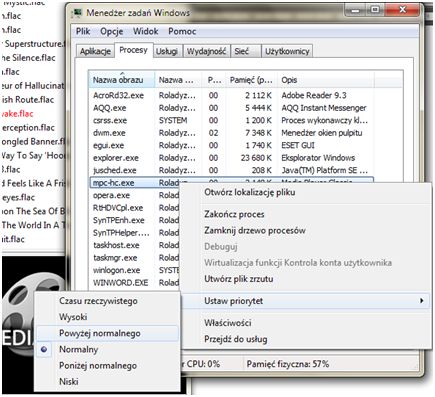This screenshot has height=397, width=435.
Task: Click the Pamięć fizyczna: 57% status entry
Action: 288,364
